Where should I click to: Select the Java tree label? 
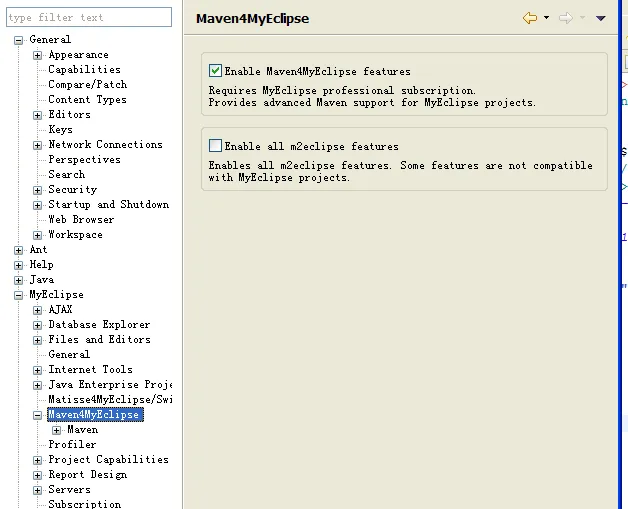(x=42, y=280)
